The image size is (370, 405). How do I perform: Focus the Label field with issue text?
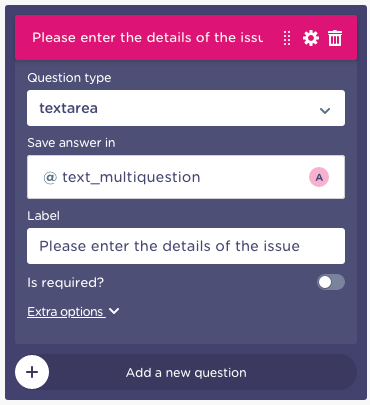click(x=186, y=246)
